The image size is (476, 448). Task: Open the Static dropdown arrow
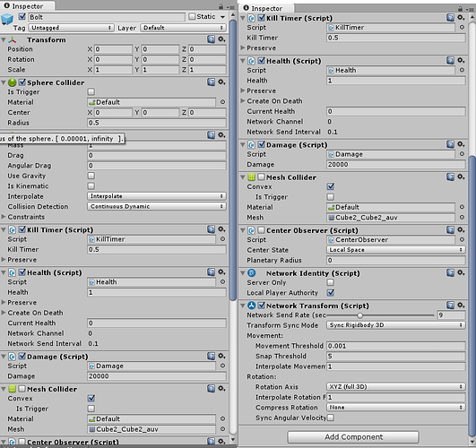click(223, 17)
